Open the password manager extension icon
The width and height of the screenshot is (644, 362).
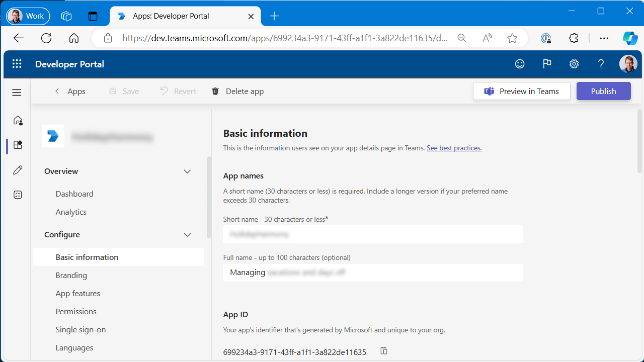(x=546, y=38)
